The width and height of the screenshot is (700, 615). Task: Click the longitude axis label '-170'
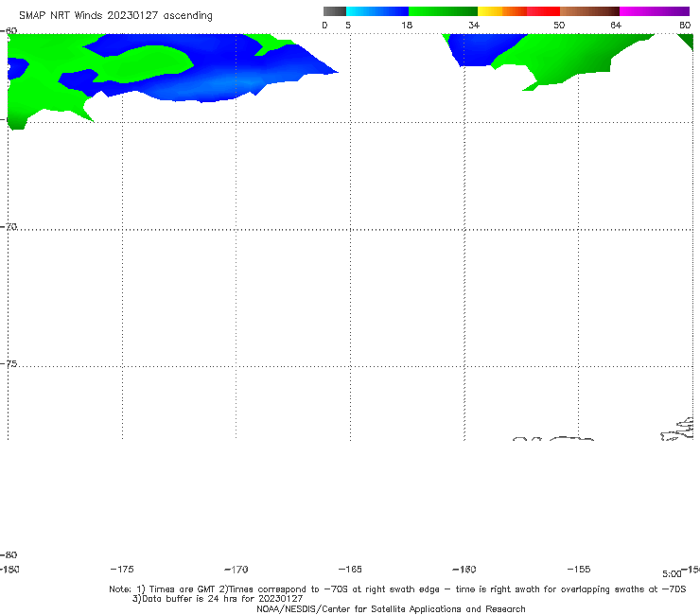pyautogui.click(x=236, y=569)
